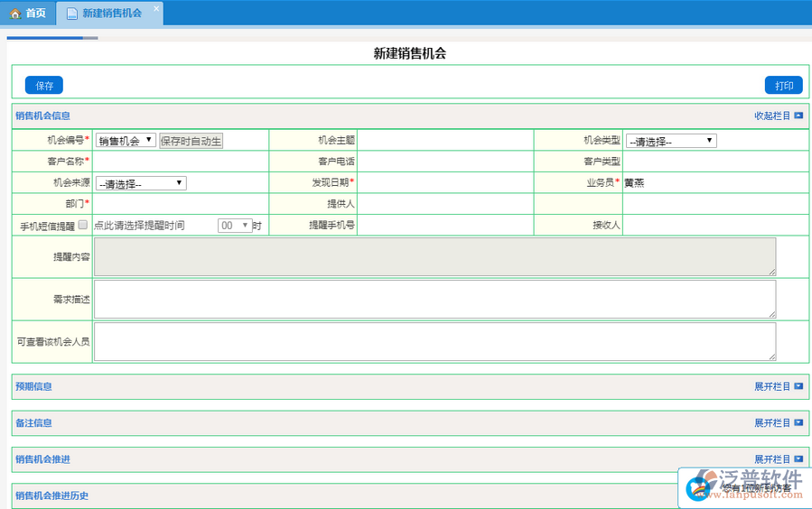This screenshot has width=812, height=509.
Task: Open the 机会来源 dropdown
Action: click(x=141, y=183)
